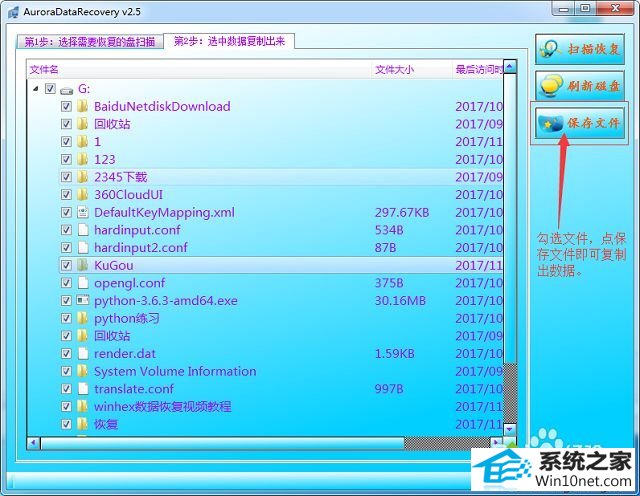Click the render.dat file icon

click(83, 354)
